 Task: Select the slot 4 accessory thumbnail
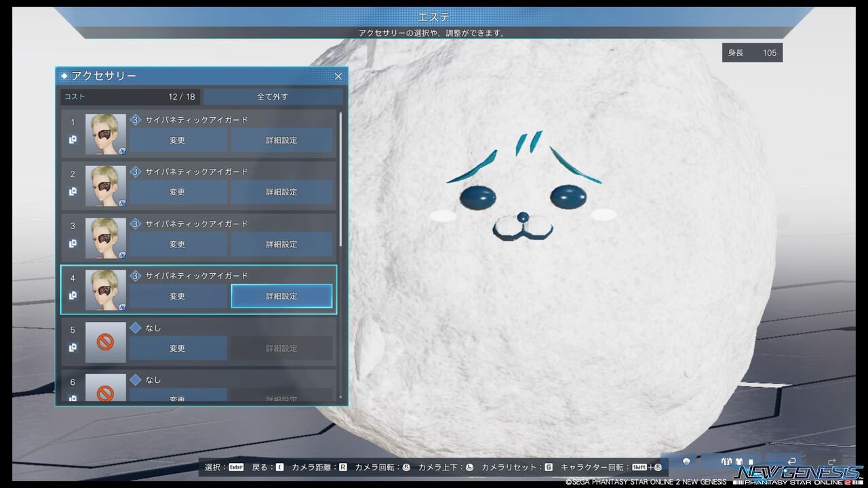click(x=106, y=290)
